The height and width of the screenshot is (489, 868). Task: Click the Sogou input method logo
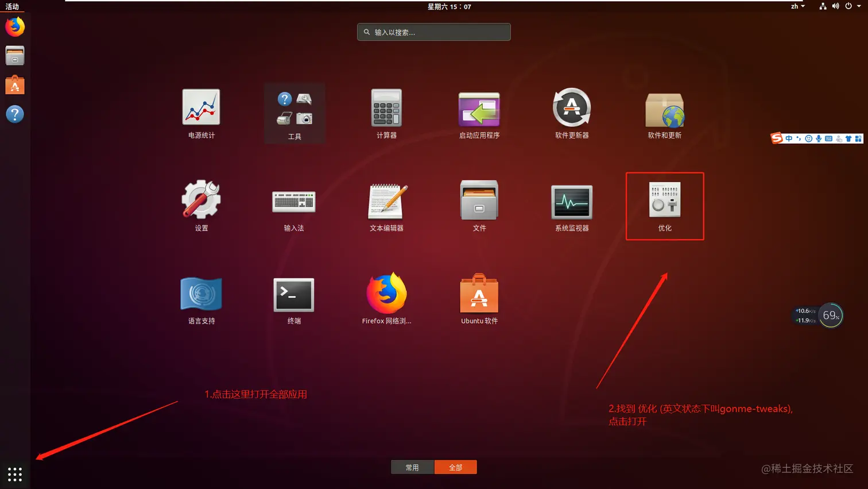point(777,138)
